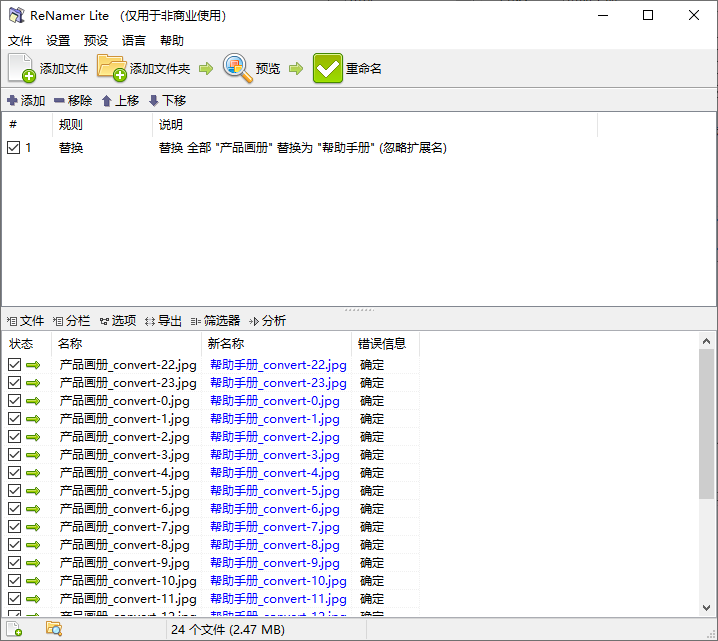Hit the green Rename (重命名) checkmark icon

tap(328, 68)
